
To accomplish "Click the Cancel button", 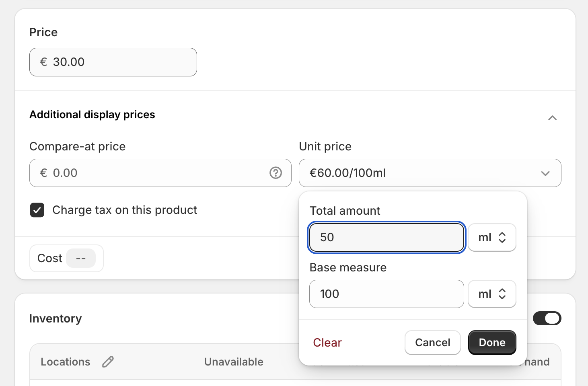I will (x=432, y=342).
